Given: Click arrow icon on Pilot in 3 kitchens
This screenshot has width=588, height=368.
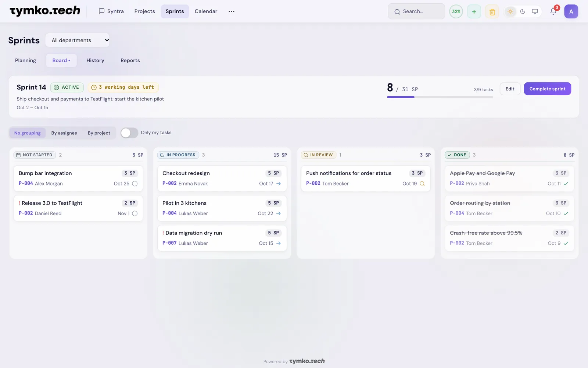Looking at the screenshot, I should click(x=279, y=213).
